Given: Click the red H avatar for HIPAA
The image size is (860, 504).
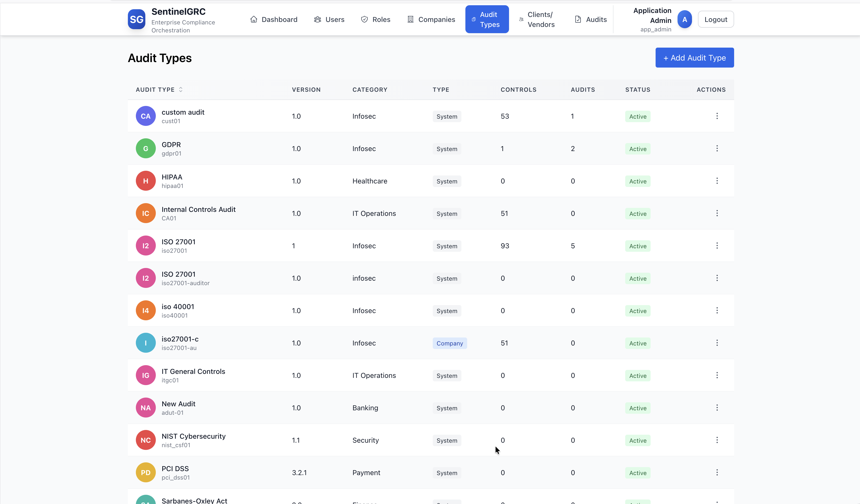Looking at the screenshot, I should [146, 181].
